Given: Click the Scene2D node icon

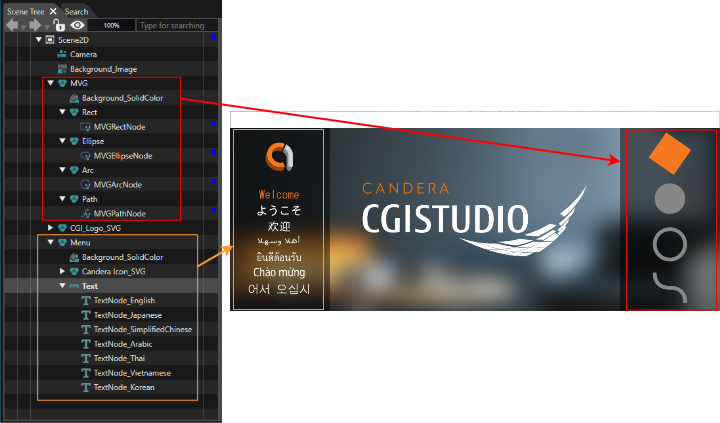Looking at the screenshot, I should coord(50,39).
